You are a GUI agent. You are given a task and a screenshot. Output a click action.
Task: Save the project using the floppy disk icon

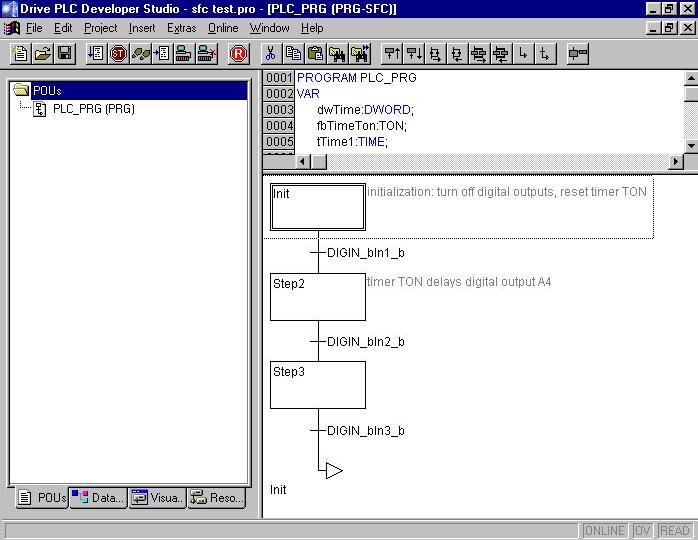click(64, 54)
